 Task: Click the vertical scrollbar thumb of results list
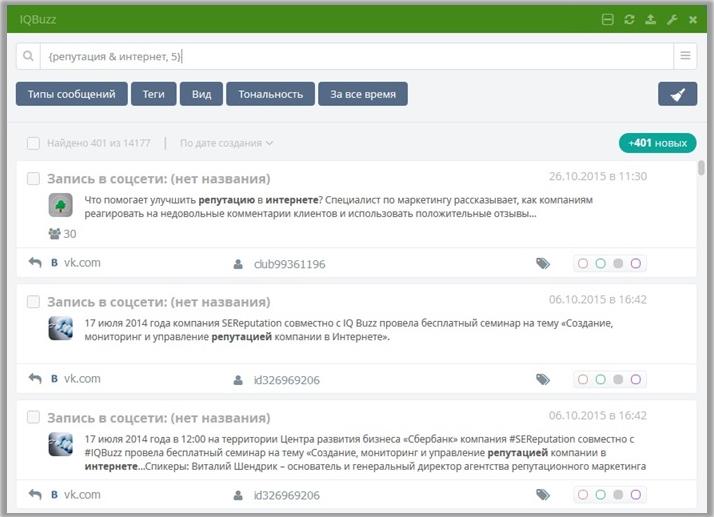(x=701, y=167)
